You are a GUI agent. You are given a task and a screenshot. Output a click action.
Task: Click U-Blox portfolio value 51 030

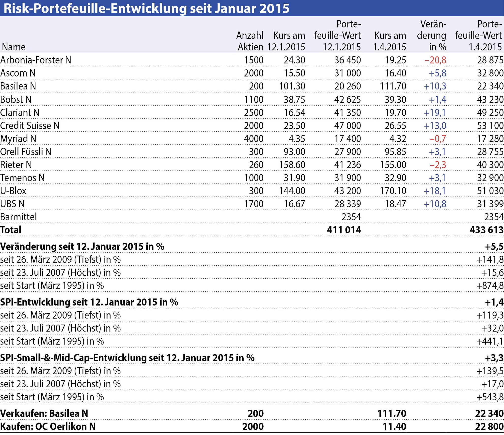click(x=490, y=191)
